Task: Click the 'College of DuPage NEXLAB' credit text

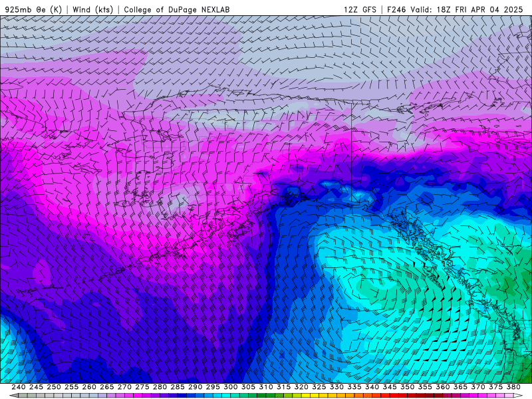Action: (x=177, y=9)
